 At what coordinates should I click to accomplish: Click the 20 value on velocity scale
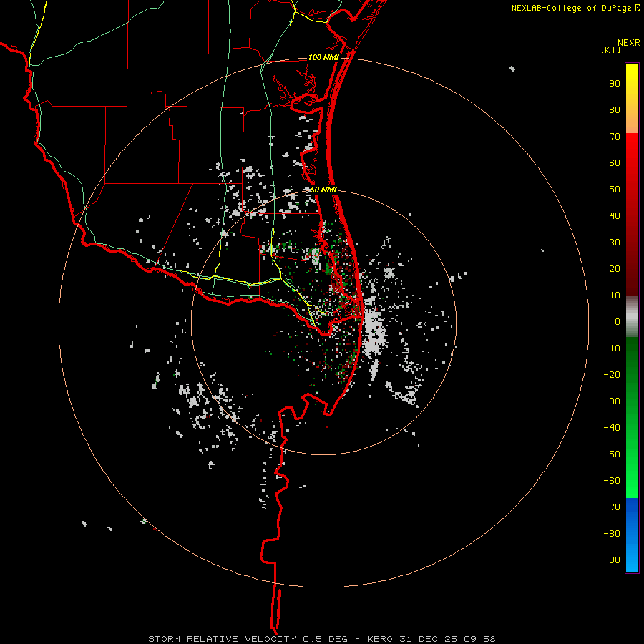[x=615, y=269]
